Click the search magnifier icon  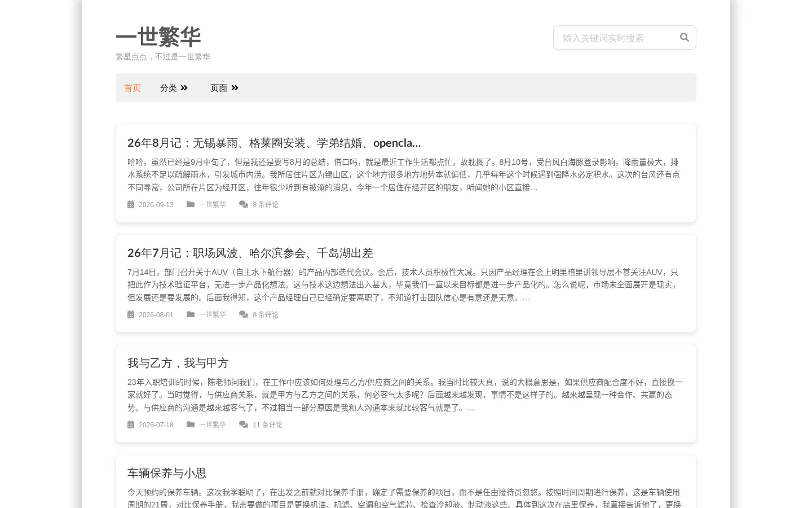pos(685,37)
